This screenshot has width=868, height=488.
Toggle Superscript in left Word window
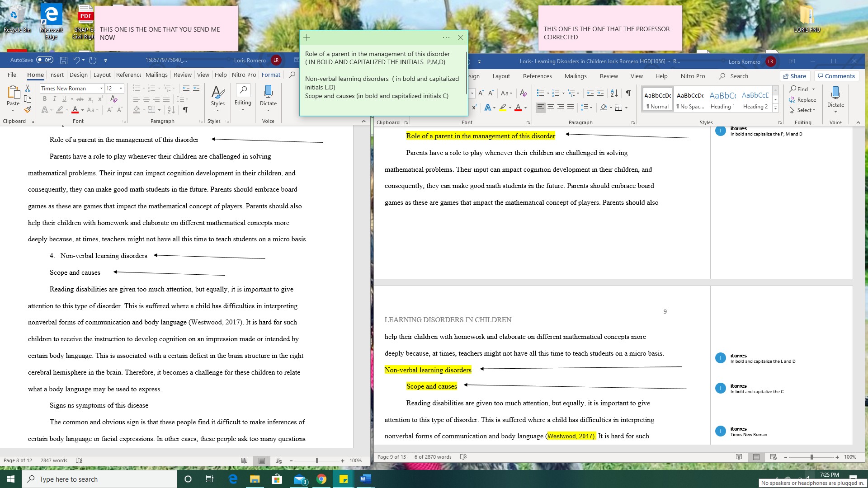(100, 99)
